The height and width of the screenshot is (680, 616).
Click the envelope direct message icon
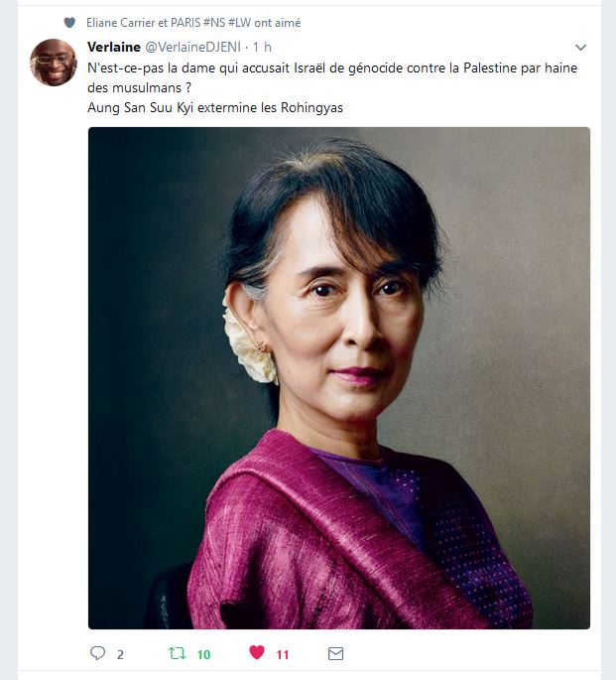pyautogui.click(x=335, y=653)
